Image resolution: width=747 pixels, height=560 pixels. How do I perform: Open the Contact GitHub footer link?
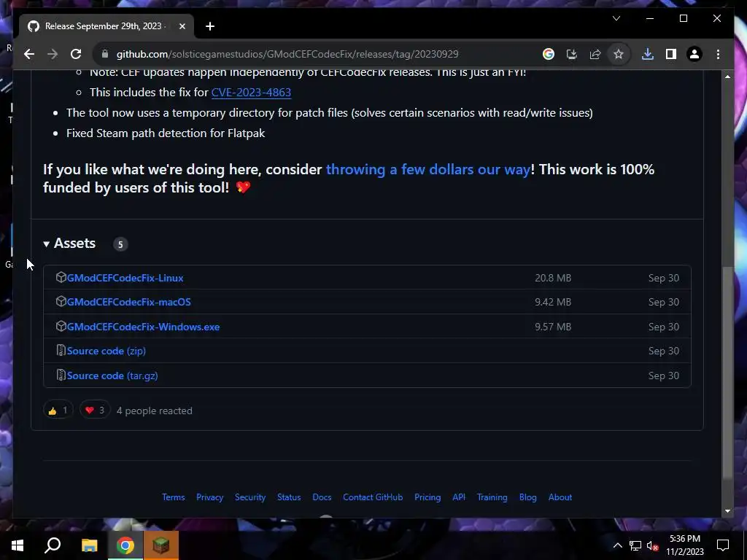[373, 497]
